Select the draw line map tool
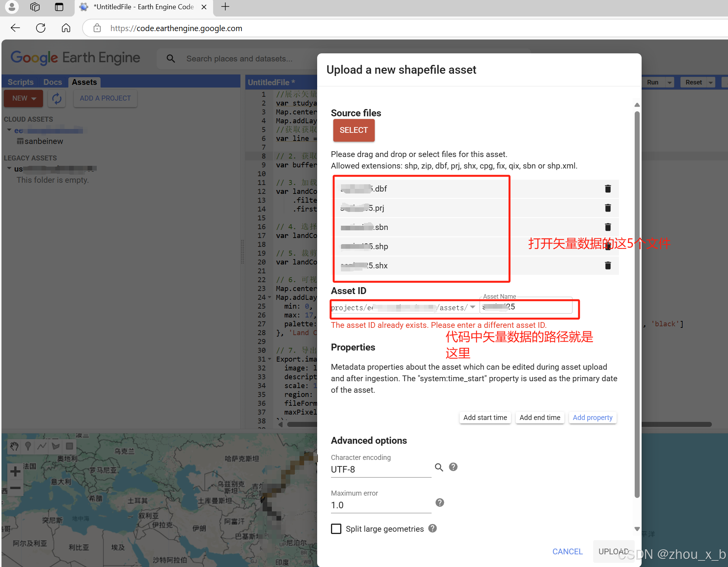This screenshot has width=728, height=567. 42,446
